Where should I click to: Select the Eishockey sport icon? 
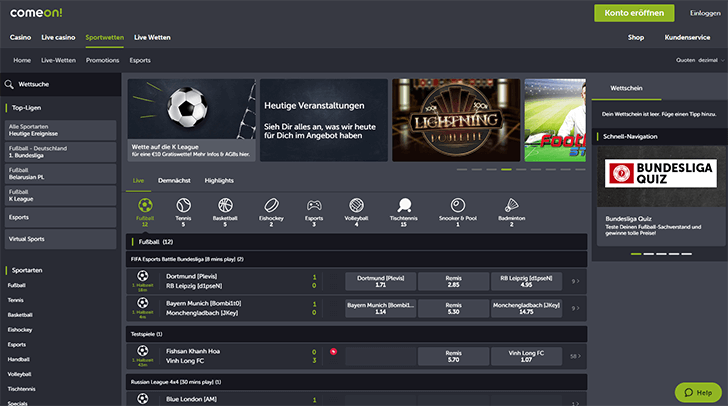coord(271,205)
